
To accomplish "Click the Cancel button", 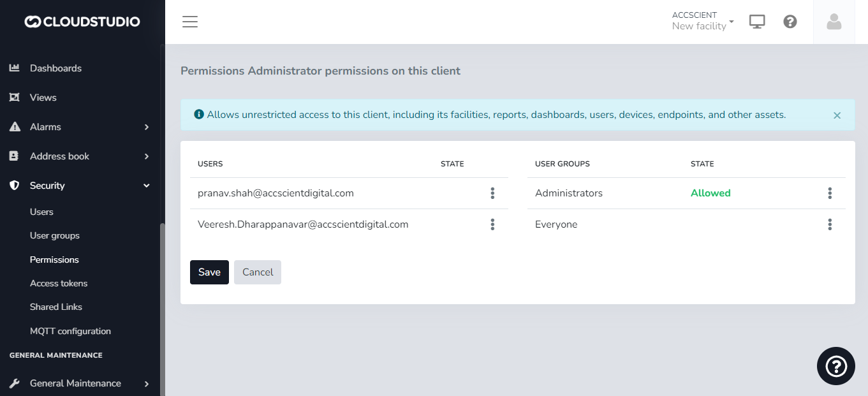I will (x=258, y=272).
